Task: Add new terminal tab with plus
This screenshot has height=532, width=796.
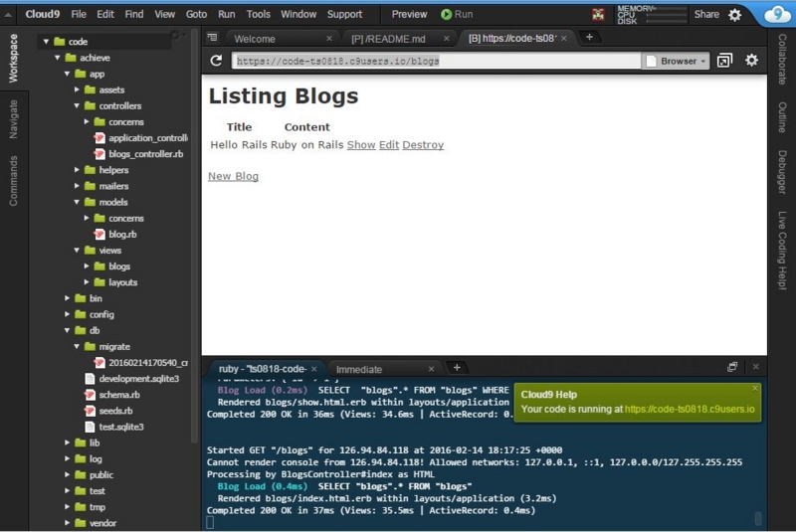Action: pyautogui.click(x=457, y=368)
